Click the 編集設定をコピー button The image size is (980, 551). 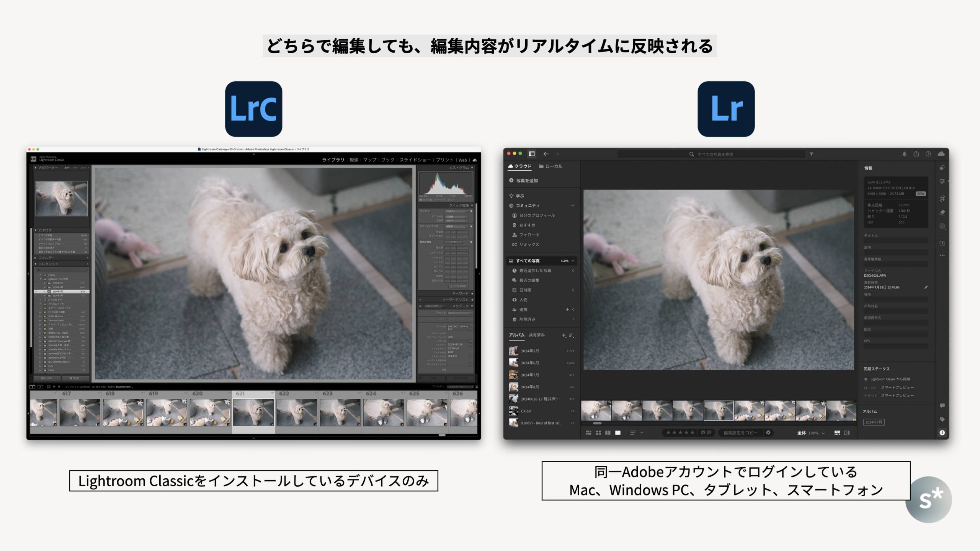(740, 433)
